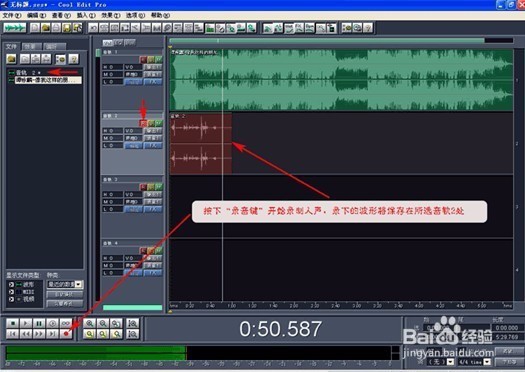Click upper button below 种类 dropdown
Screen dimensions: 525x372
click(x=65, y=294)
